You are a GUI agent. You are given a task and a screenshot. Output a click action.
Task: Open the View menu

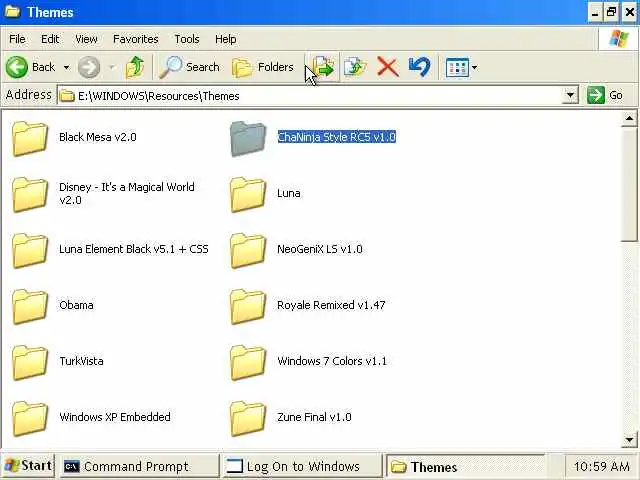(x=86, y=39)
